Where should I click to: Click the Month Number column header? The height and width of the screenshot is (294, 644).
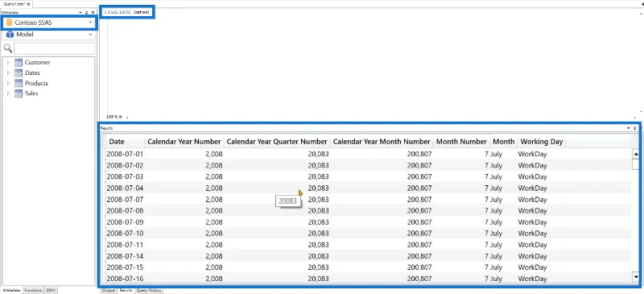click(461, 142)
